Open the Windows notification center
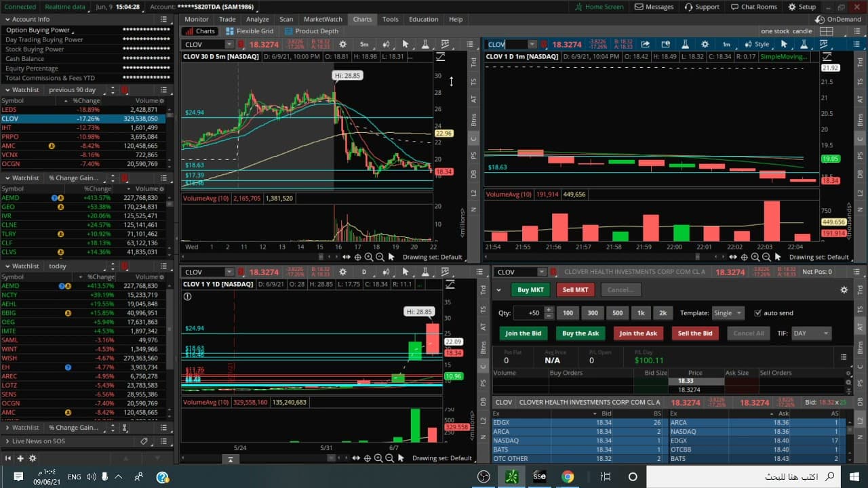 18,476
